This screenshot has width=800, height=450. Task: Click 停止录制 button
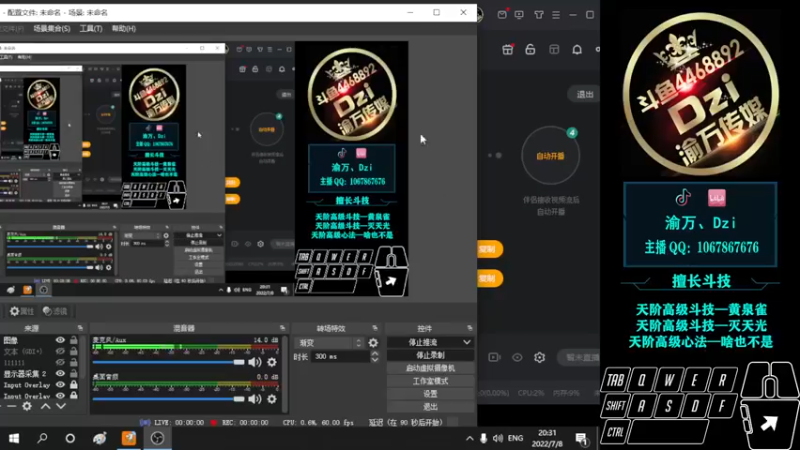click(x=430, y=355)
